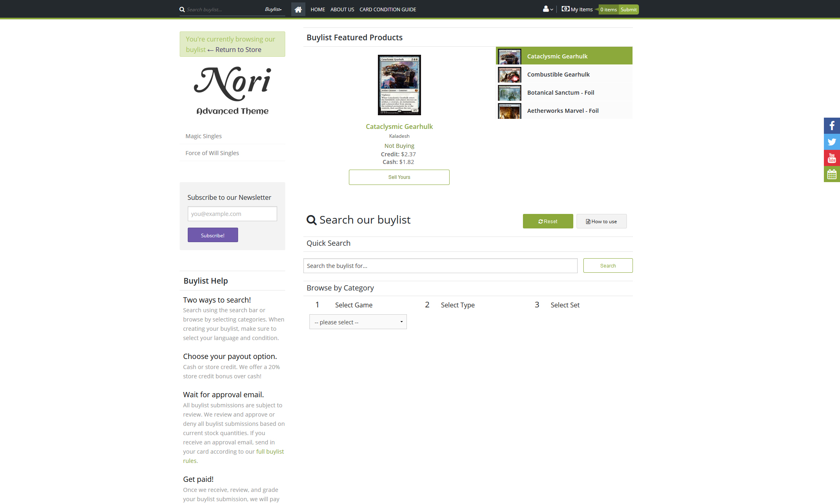This screenshot has width=840, height=504.
Task: Open ABOUT US page
Action: [x=342, y=9]
